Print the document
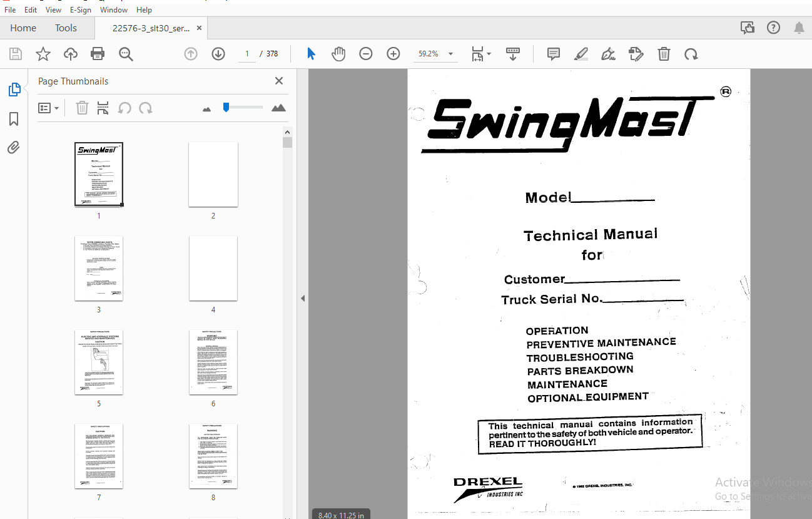 pos(98,54)
